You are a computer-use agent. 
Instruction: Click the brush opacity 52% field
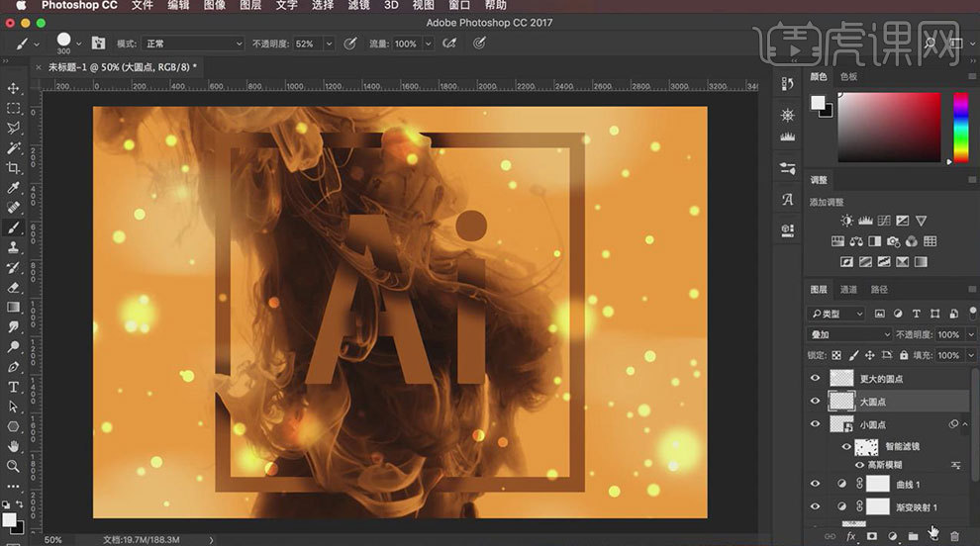coord(305,44)
